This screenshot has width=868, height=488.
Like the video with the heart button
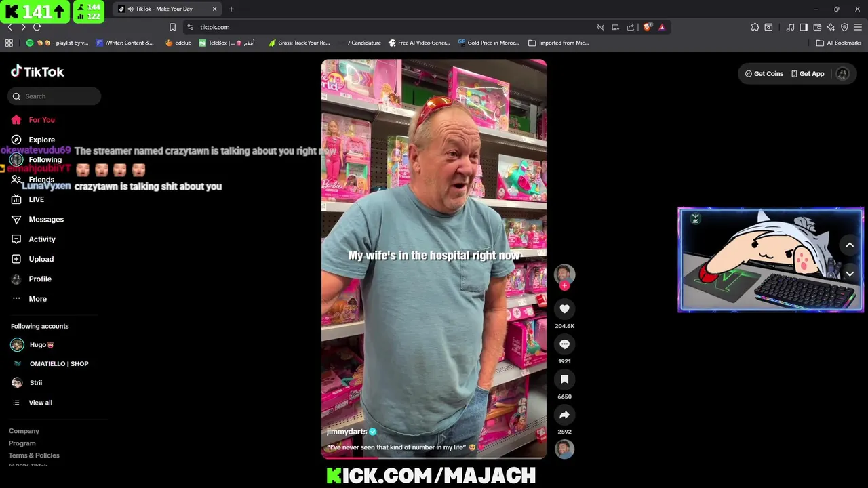564,309
